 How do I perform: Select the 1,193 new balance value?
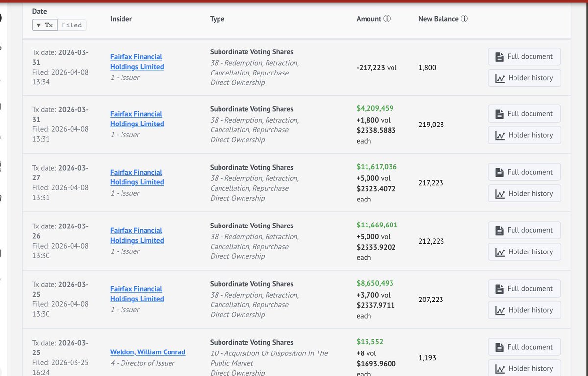427,358
